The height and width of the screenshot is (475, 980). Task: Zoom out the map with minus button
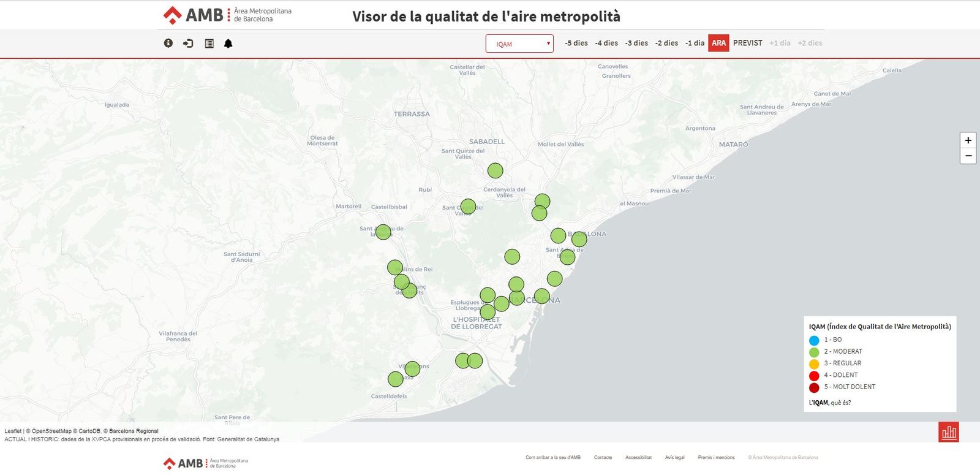[968, 156]
